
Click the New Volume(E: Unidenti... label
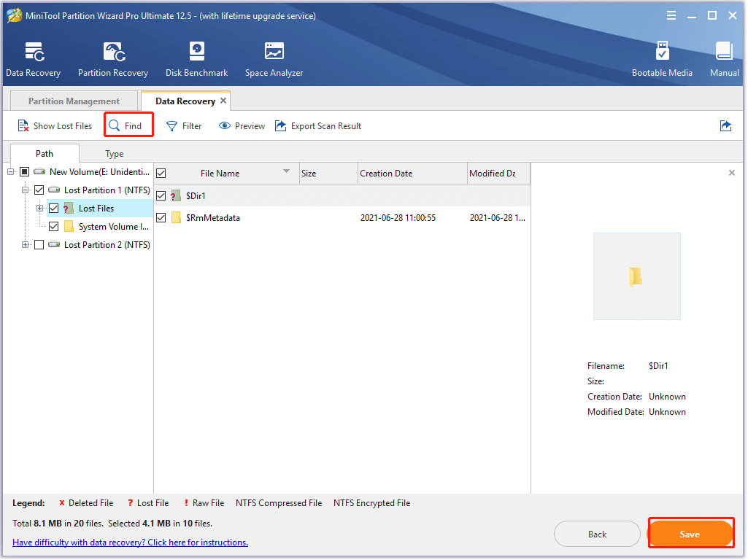click(99, 171)
